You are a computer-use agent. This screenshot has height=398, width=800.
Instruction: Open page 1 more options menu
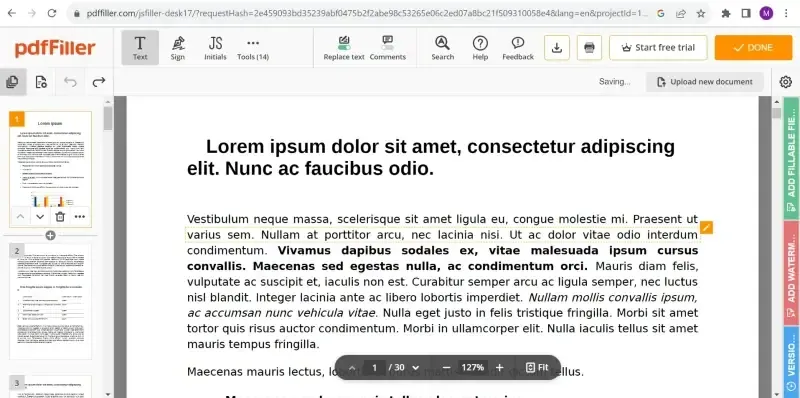pos(80,217)
